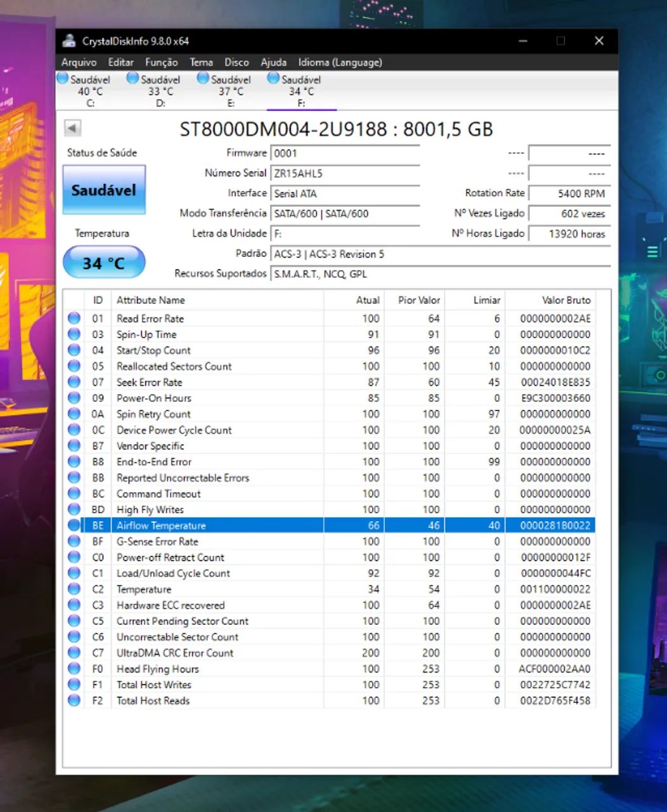
Task: Select the Temperature attribute row name
Action: click(x=144, y=589)
